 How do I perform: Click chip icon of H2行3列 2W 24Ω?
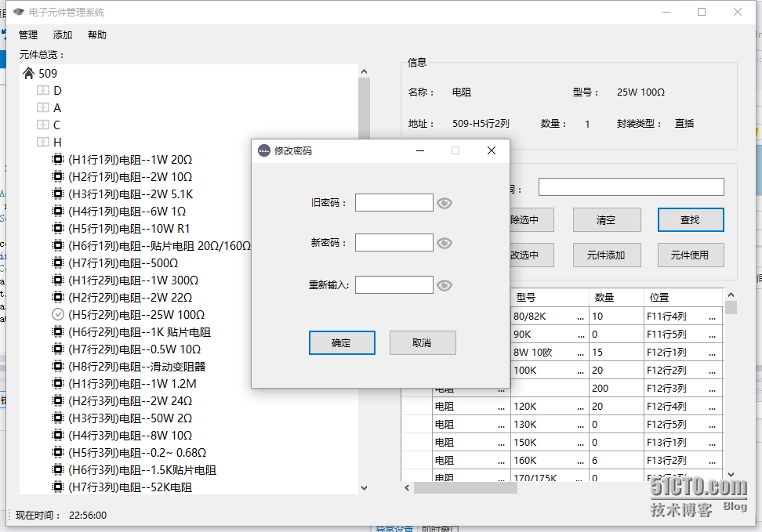click(58, 401)
